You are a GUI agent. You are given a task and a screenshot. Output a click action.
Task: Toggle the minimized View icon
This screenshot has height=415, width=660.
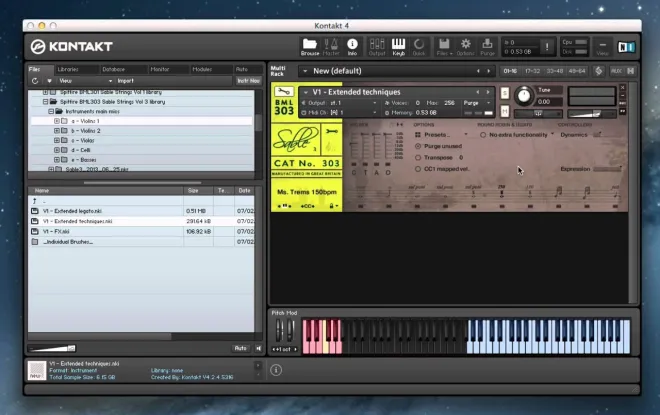click(x=603, y=47)
